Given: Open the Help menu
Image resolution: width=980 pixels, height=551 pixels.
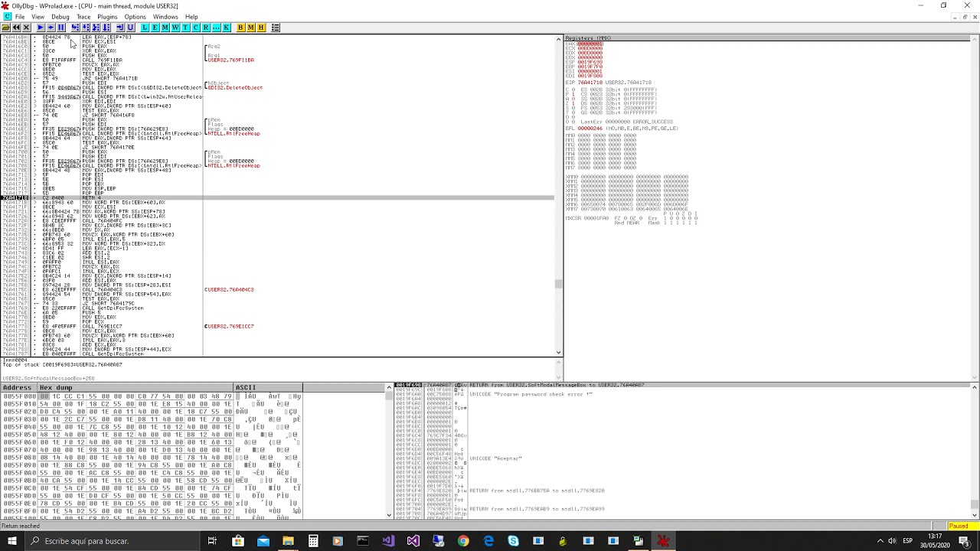Looking at the screenshot, I should [191, 17].
